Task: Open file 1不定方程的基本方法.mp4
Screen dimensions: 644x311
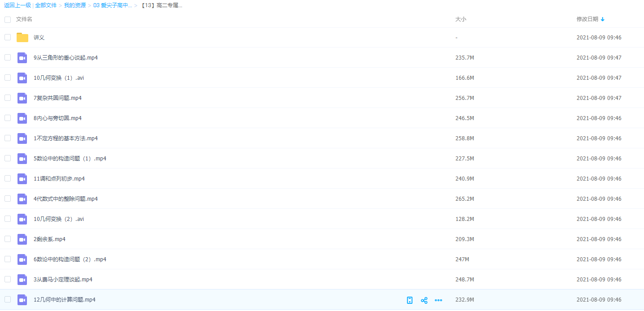Action: click(x=66, y=138)
